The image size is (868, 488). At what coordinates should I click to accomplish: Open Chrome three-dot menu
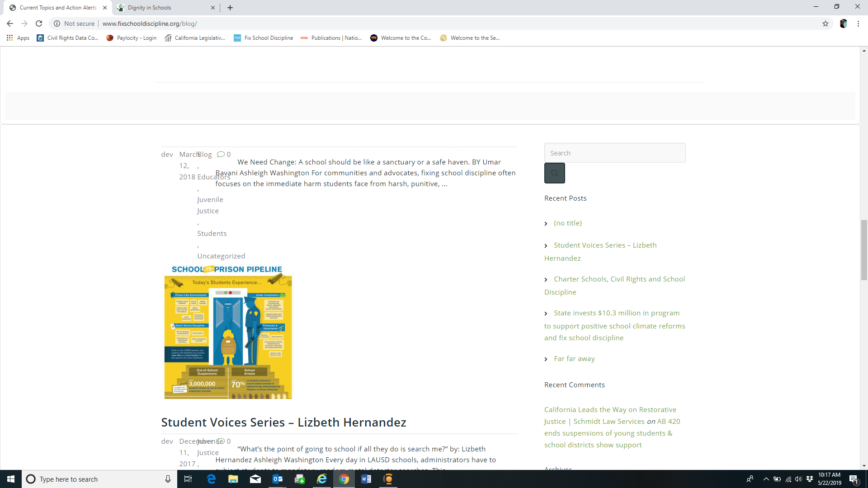pyautogui.click(x=858, y=23)
